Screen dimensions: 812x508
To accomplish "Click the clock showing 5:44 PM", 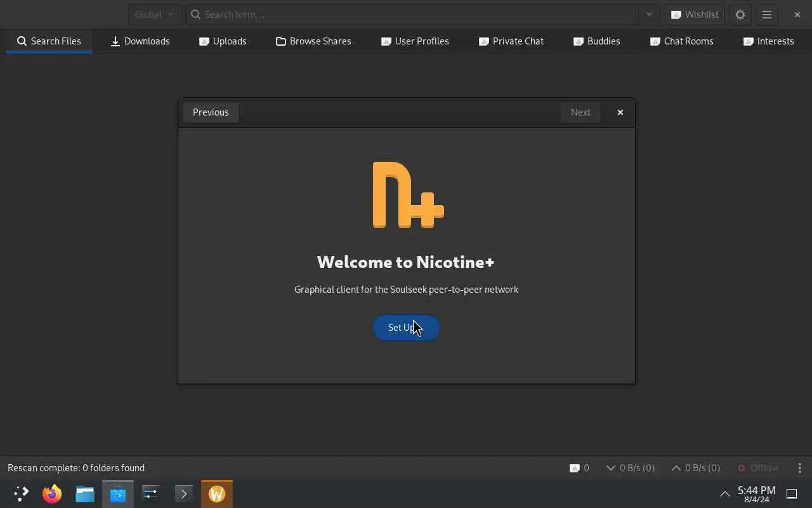I will pyautogui.click(x=756, y=494).
